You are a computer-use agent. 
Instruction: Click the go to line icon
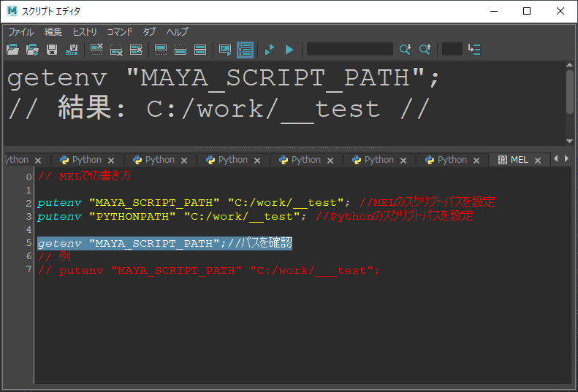(474, 50)
